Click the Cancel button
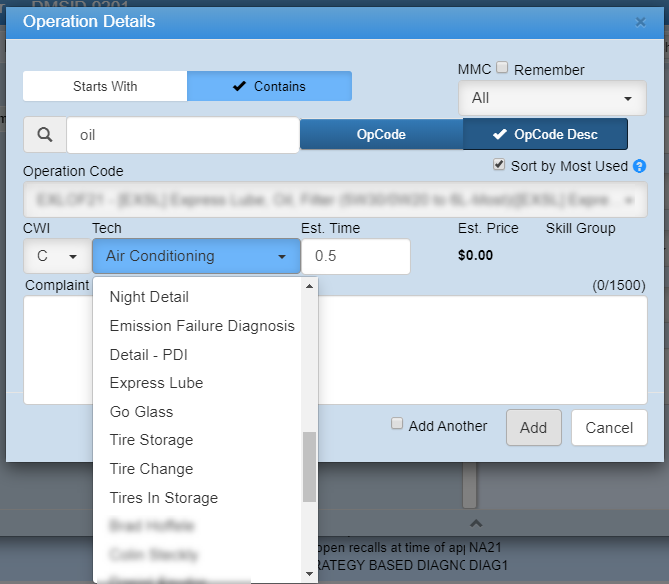Screen dimensions: 669x584 (x=609, y=428)
